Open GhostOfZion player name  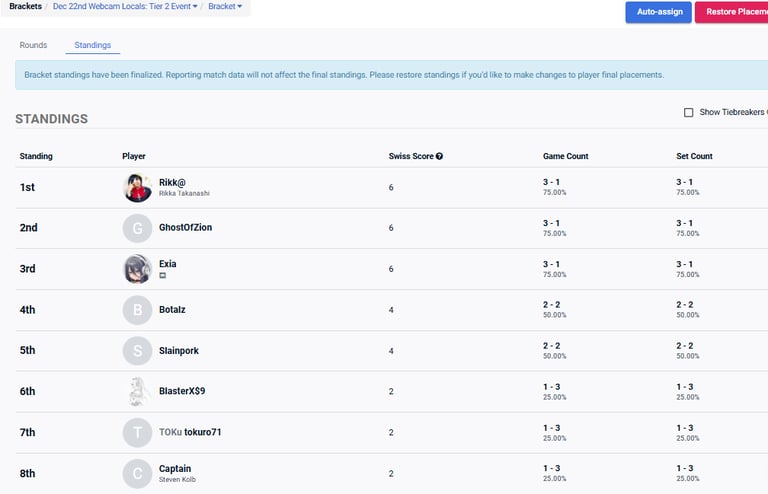[185, 228]
